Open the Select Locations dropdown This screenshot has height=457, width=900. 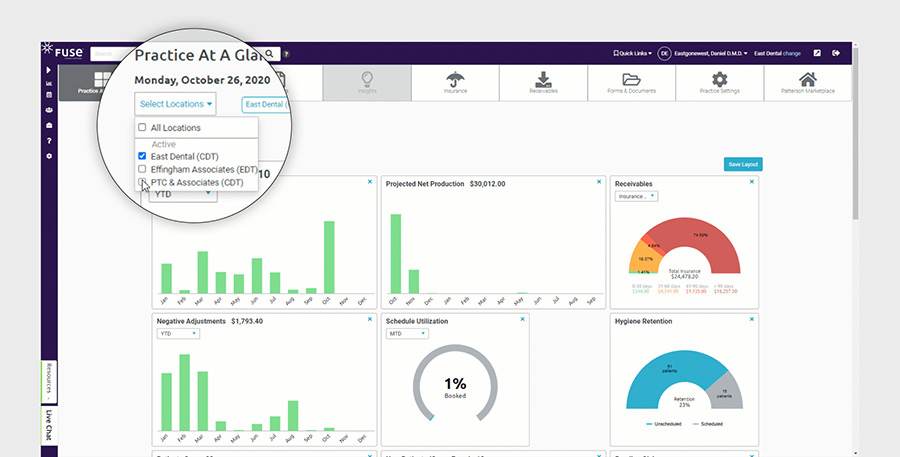176,104
